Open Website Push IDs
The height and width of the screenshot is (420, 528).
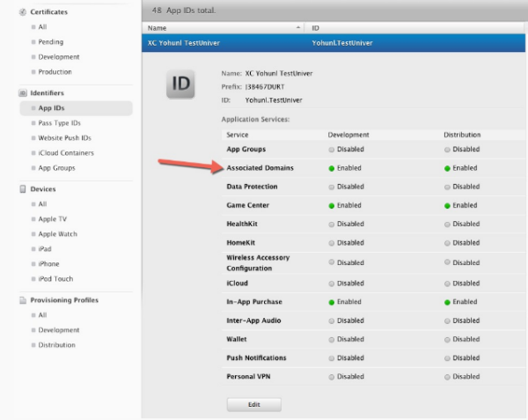[x=64, y=137]
